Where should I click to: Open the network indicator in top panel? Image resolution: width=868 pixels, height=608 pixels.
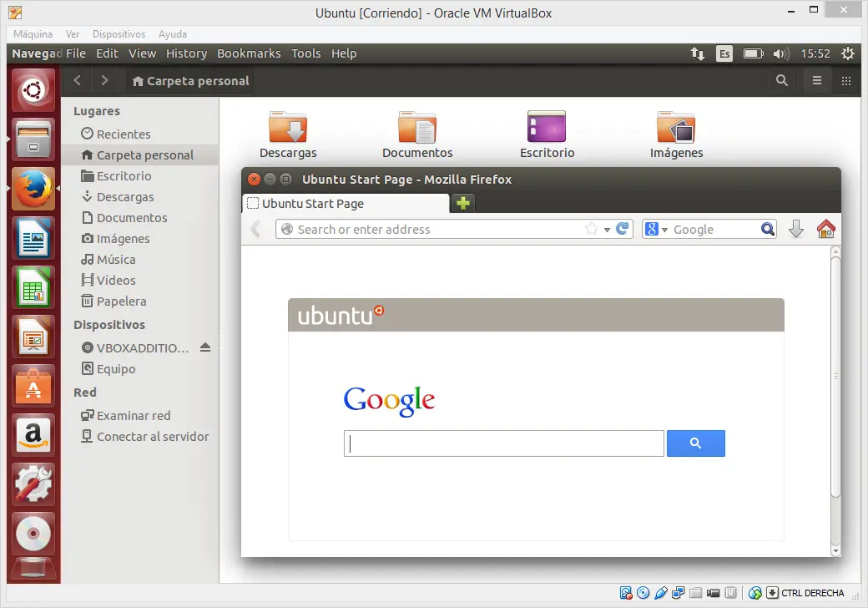coord(697,53)
